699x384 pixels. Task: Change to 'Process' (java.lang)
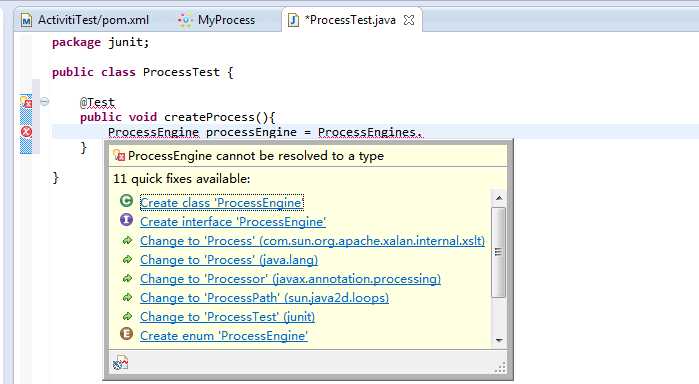[x=229, y=260]
